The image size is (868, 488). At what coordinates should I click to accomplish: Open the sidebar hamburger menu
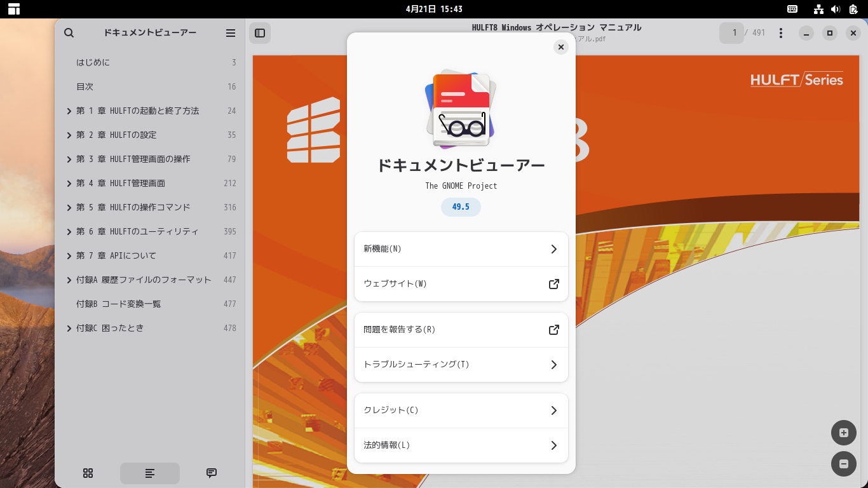231,33
